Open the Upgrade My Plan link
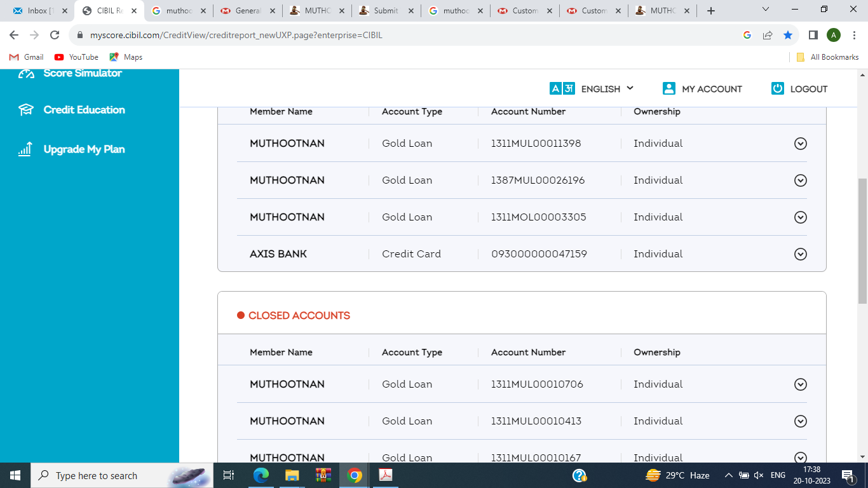 point(84,149)
